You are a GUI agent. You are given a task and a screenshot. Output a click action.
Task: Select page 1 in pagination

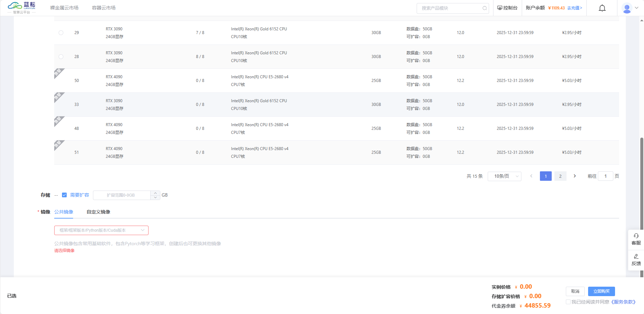click(546, 176)
